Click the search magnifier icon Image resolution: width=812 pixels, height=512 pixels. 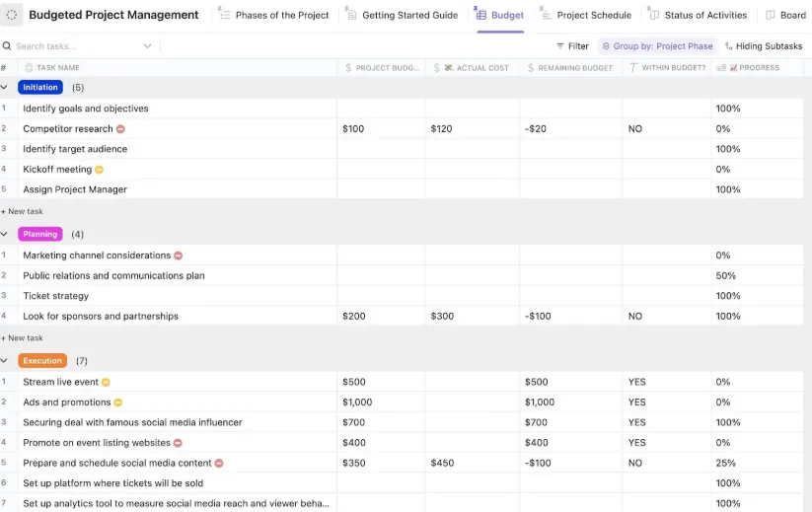(x=7, y=46)
